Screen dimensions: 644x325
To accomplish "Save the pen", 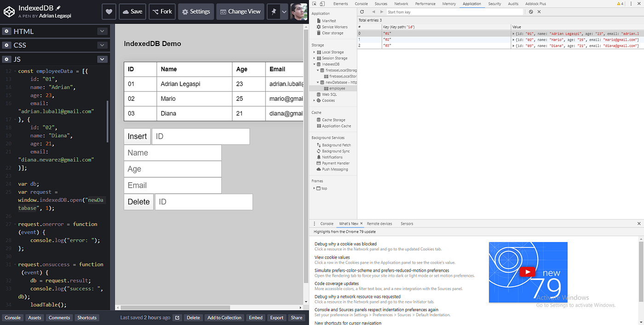I will pos(132,12).
